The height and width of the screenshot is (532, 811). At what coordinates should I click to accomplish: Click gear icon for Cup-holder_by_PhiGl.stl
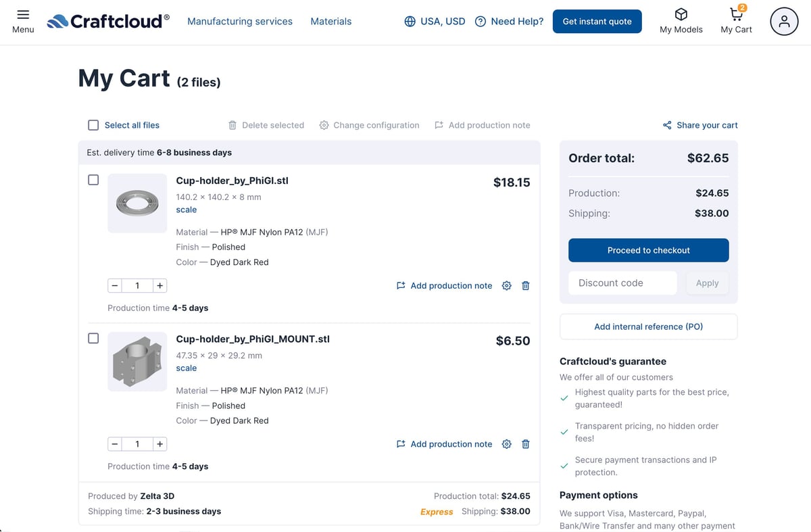[x=507, y=286]
